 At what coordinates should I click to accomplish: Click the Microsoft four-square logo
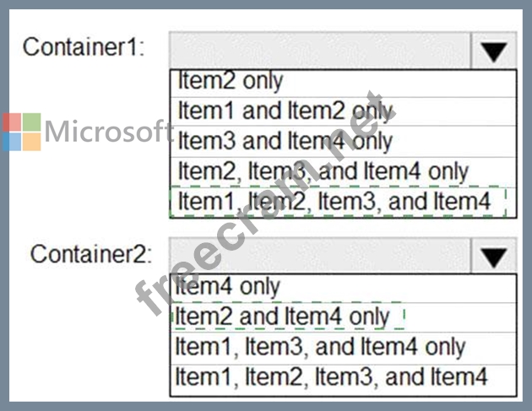(x=22, y=132)
